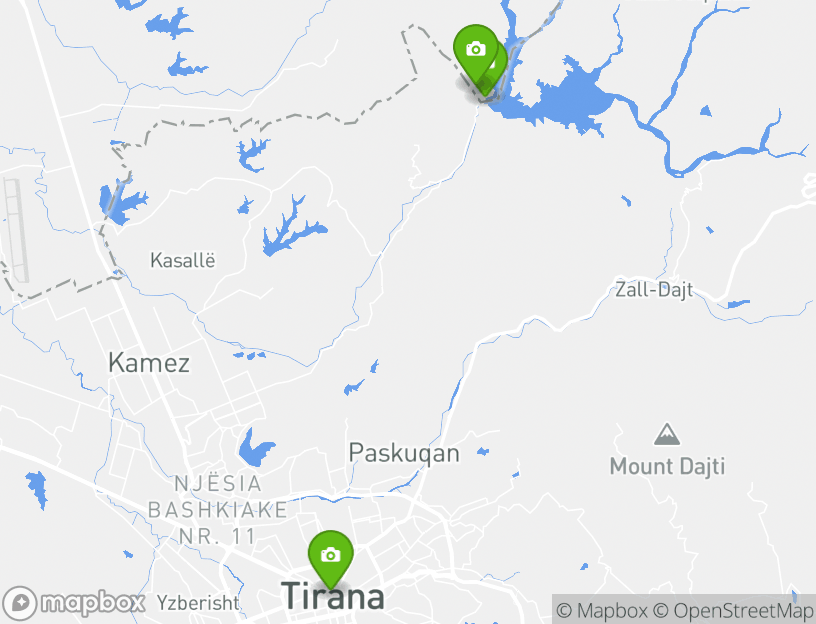Click the small lake west of Paskuqan
This screenshot has width=816, height=624.
click(255, 448)
